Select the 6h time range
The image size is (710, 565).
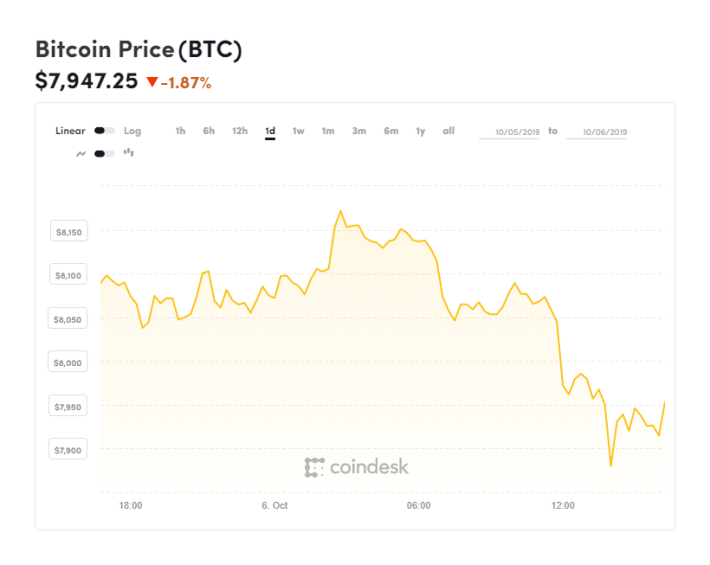(x=209, y=131)
